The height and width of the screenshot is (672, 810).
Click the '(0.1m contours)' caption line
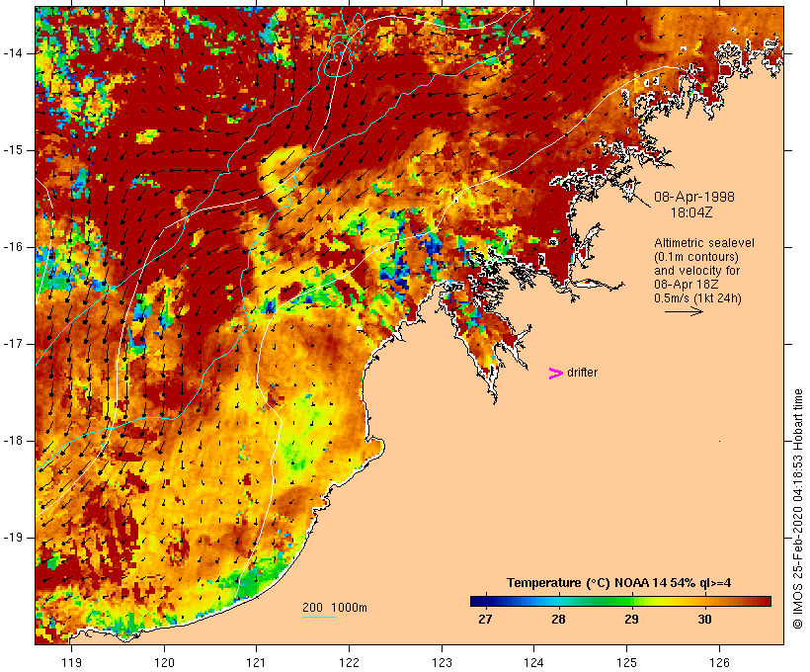pyautogui.click(x=696, y=257)
